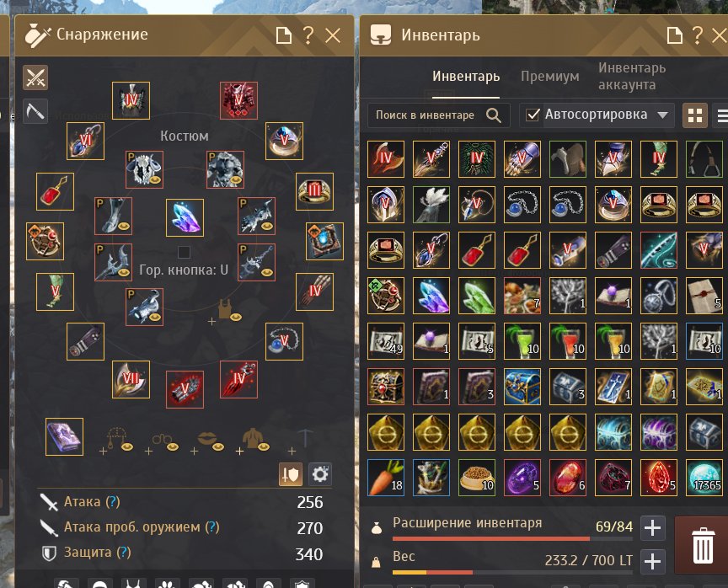Toggle underwear slot visibility eye icon
The width and height of the screenshot is (728, 588).
pos(236,317)
